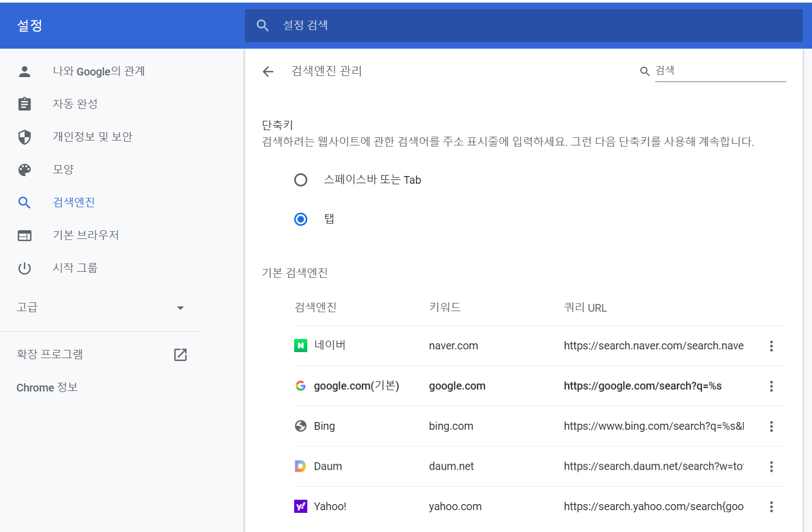Viewport: 812px width, 532px height.
Task: Click the 단축키 heading
Action: tap(278, 125)
